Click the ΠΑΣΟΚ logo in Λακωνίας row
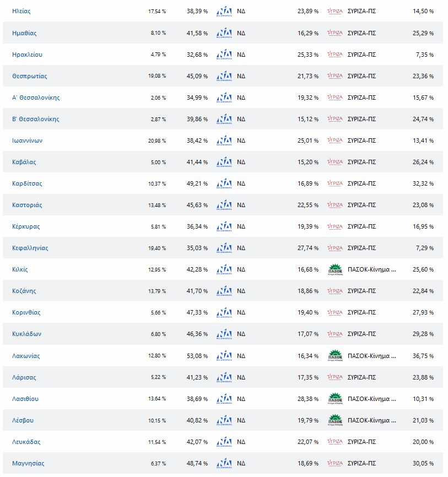448x477 pixels. (x=334, y=356)
